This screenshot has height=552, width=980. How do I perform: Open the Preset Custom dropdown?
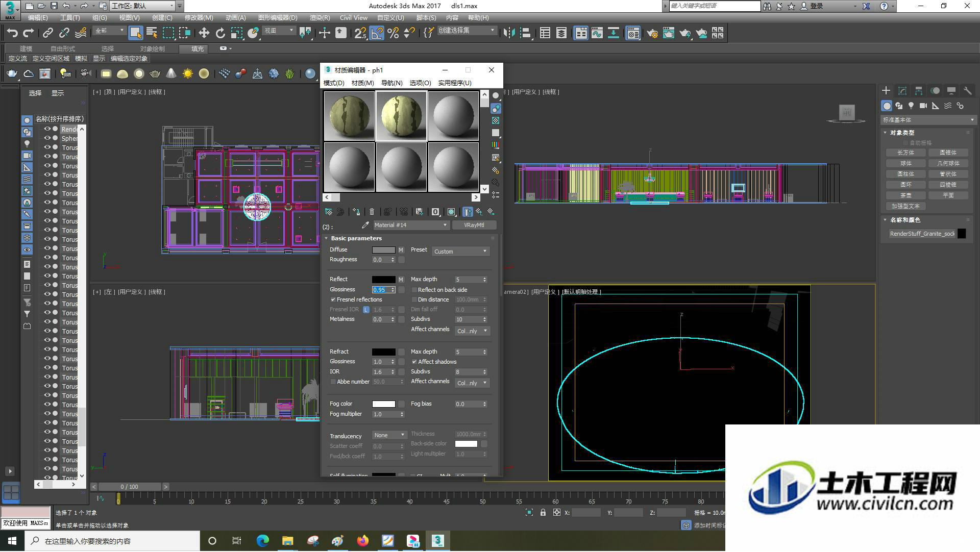point(460,252)
